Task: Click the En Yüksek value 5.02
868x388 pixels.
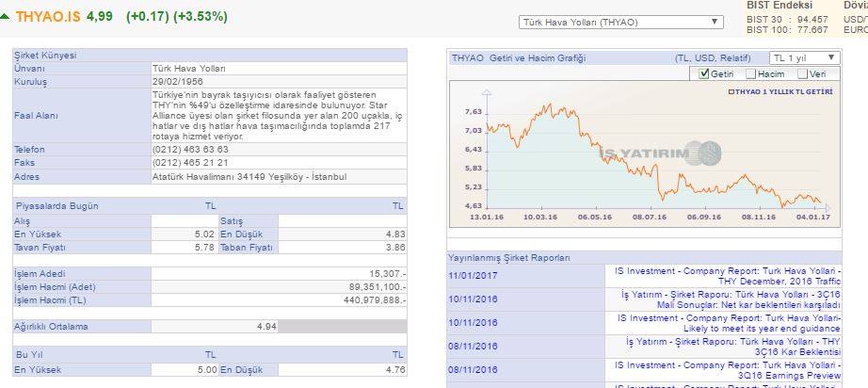Action: pyautogui.click(x=205, y=234)
